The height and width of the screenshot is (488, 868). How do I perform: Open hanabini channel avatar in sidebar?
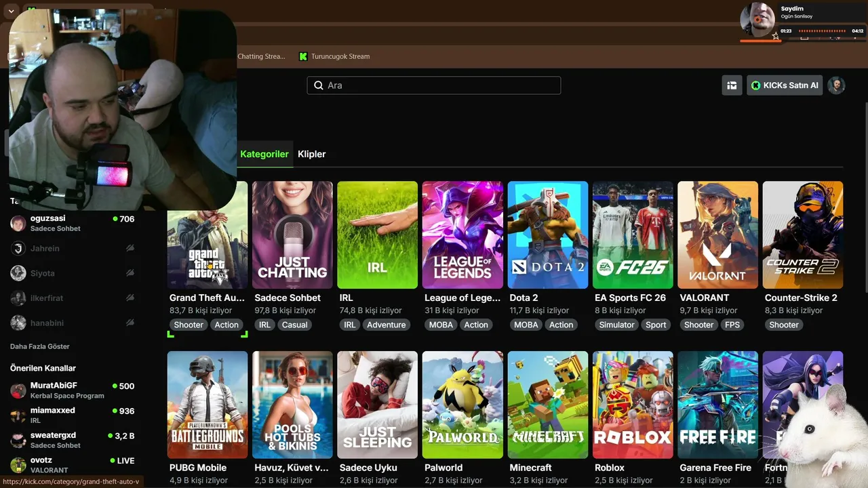(18, 323)
